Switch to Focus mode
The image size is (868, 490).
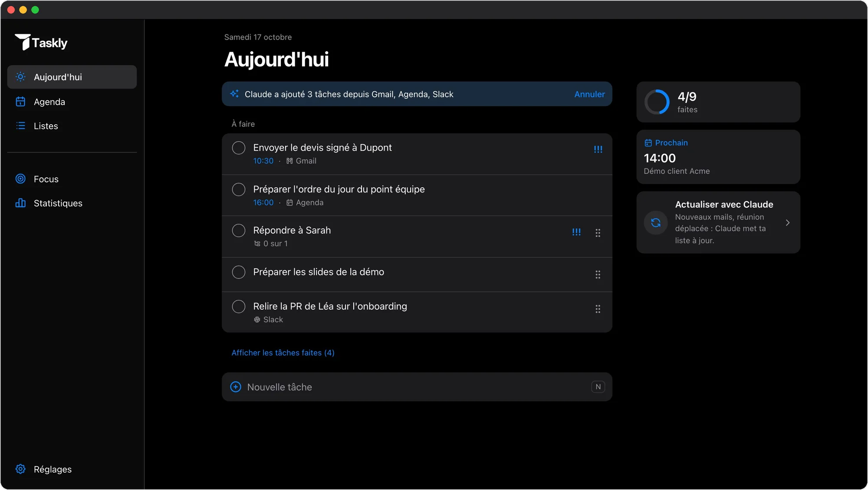click(x=72, y=179)
